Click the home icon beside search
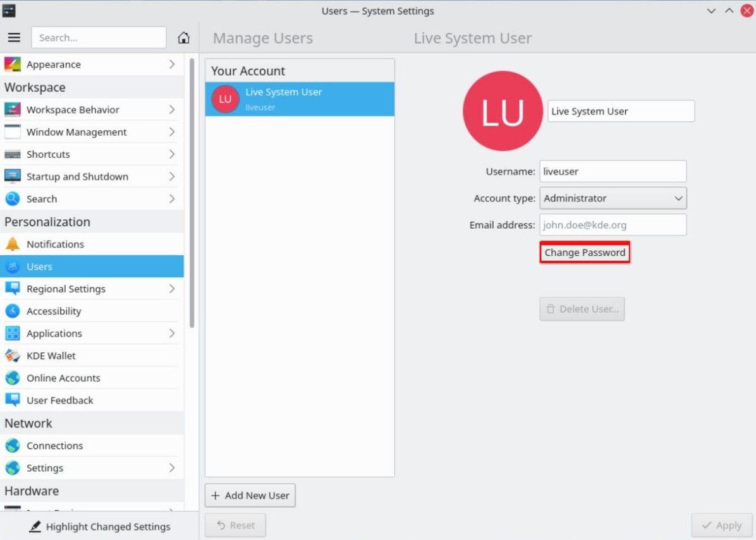The image size is (756, 540). 183,37
